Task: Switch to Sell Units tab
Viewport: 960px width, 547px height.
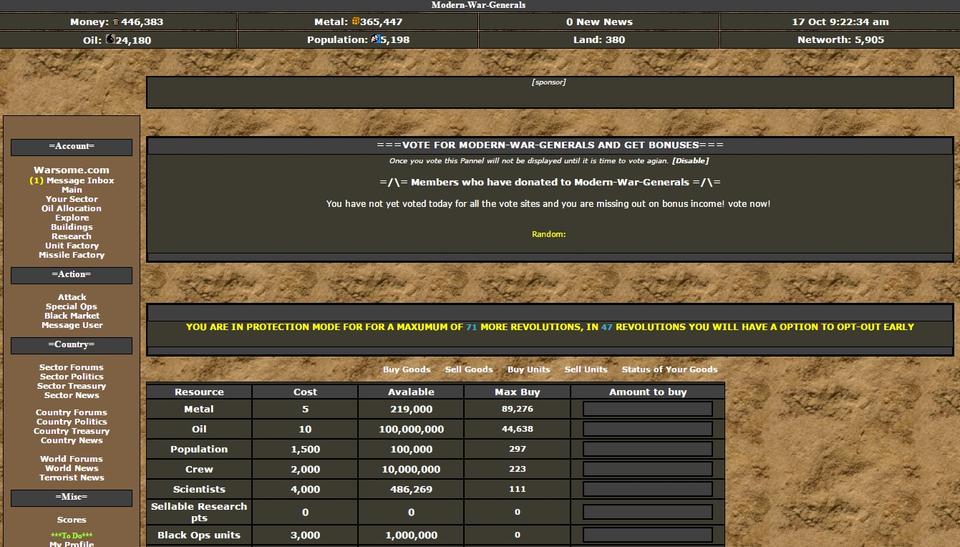Action: [585, 370]
